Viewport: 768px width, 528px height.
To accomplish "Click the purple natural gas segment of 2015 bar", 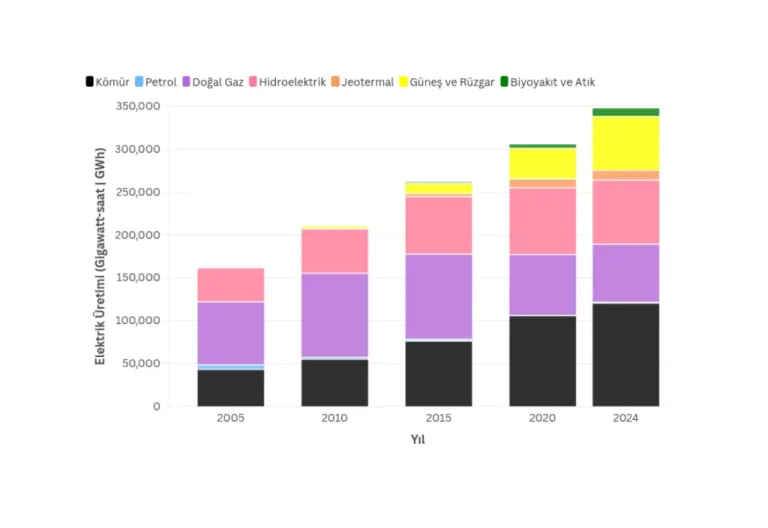I will click(438, 296).
